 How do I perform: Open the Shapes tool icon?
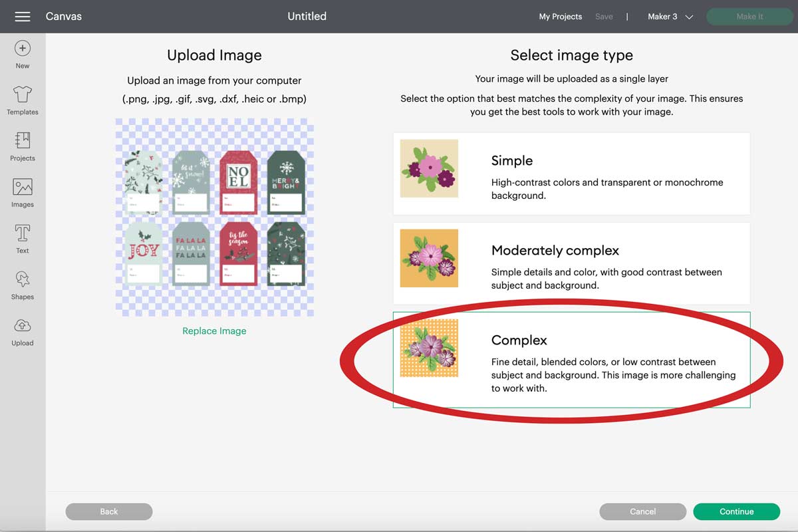click(23, 279)
